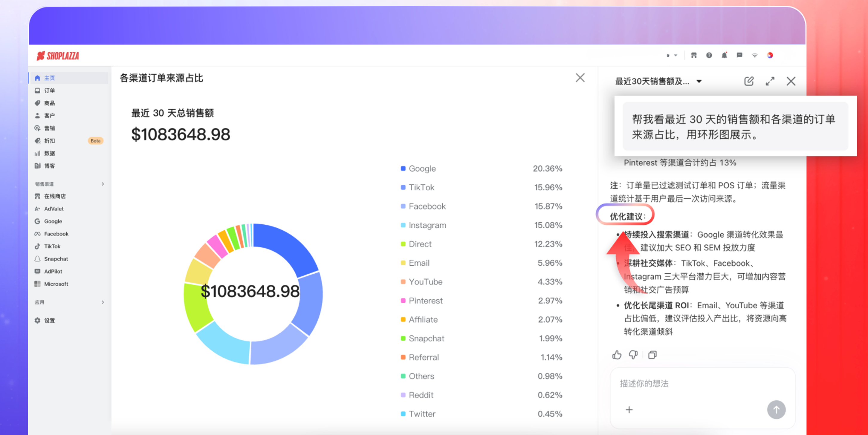Viewport: 868px width, 435px height.
Task: Click the donut center total $1083648.98
Action: click(250, 291)
